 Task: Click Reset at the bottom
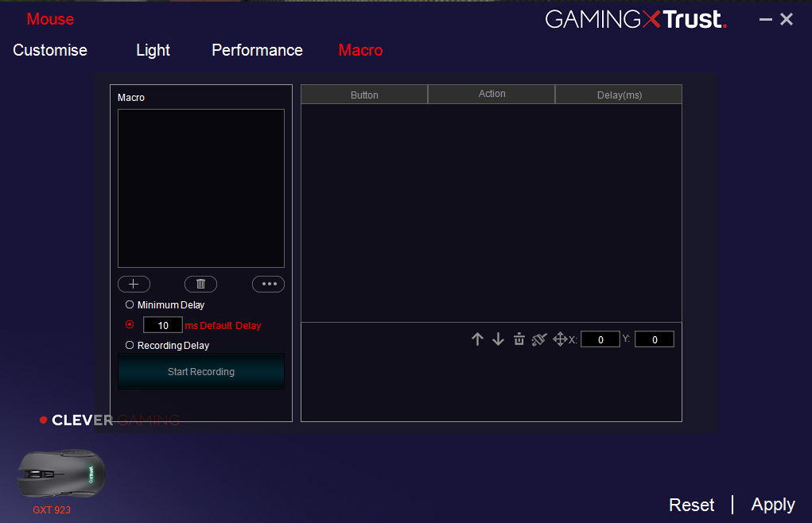pyautogui.click(x=691, y=505)
